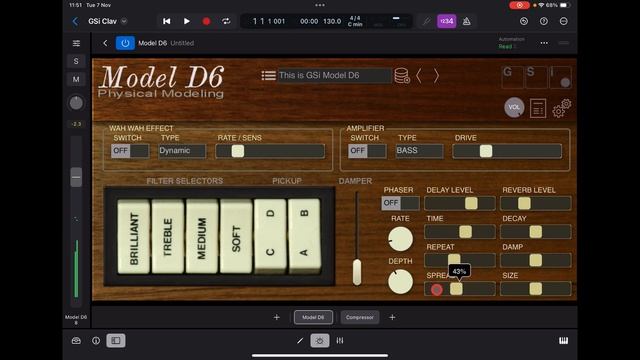Toggle the Model D6 plugin power button
Screen dimensions: 640x360
pos(125,43)
